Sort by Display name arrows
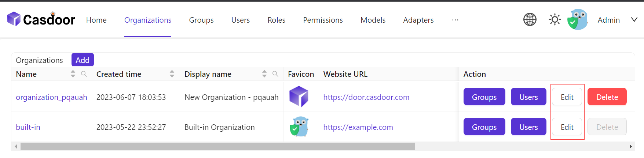 (x=264, y=74)
